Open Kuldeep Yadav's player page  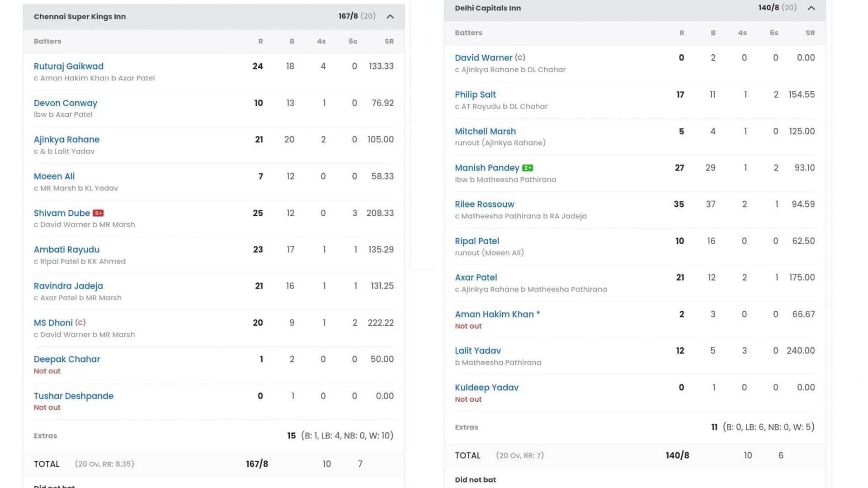coord(486,388)
